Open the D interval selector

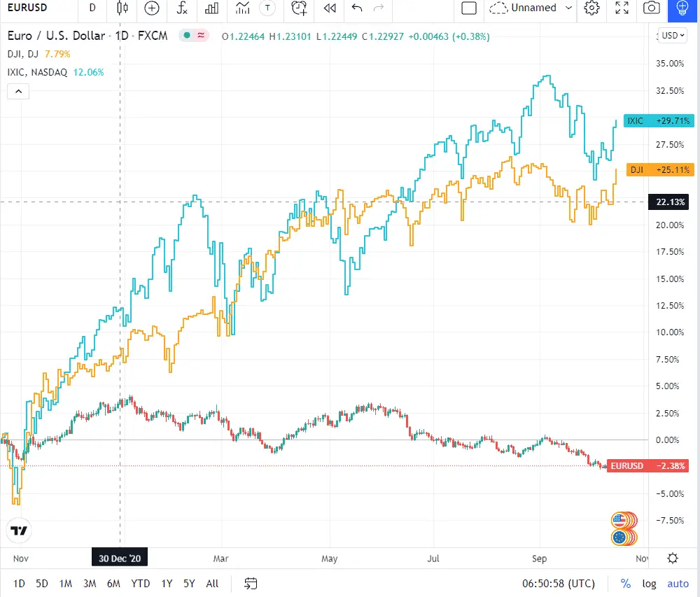pos(92,8)
